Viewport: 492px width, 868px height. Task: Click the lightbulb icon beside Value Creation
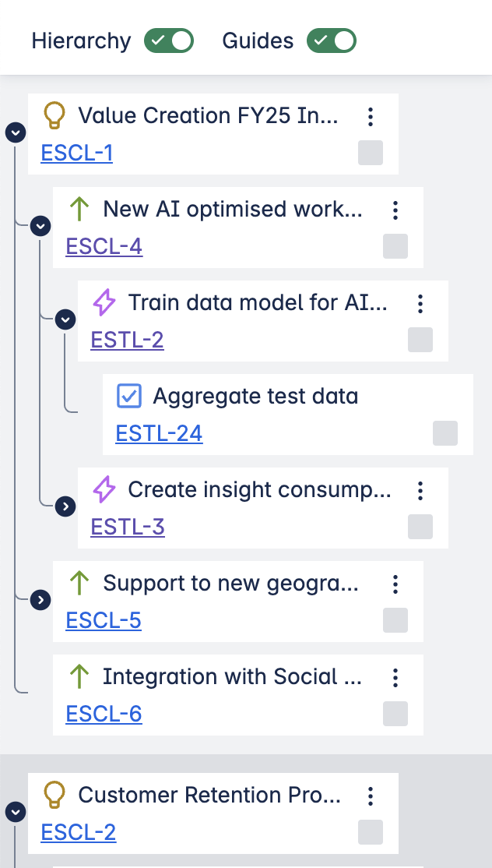[x=54, y=116]
